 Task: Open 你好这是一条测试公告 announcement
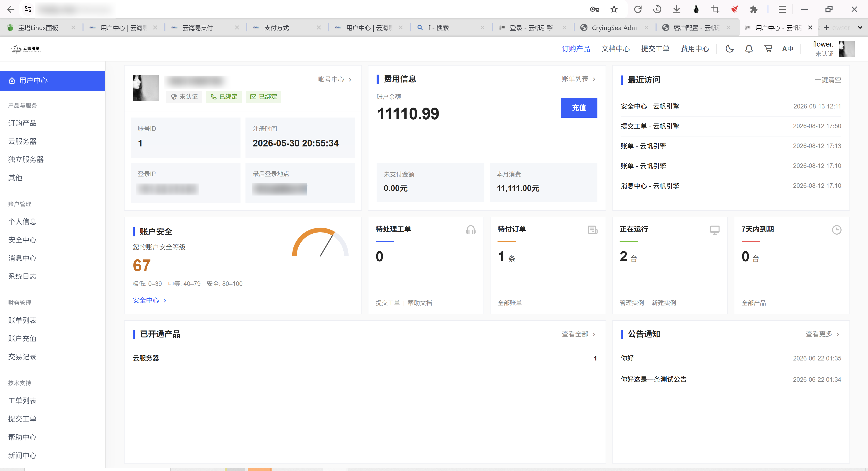tap(653, 379)
